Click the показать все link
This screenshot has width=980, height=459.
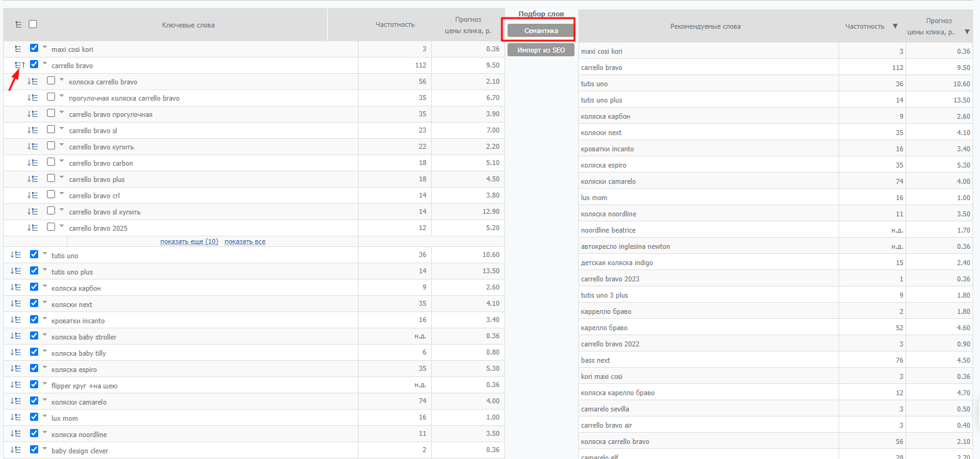[x=245, y=241]
